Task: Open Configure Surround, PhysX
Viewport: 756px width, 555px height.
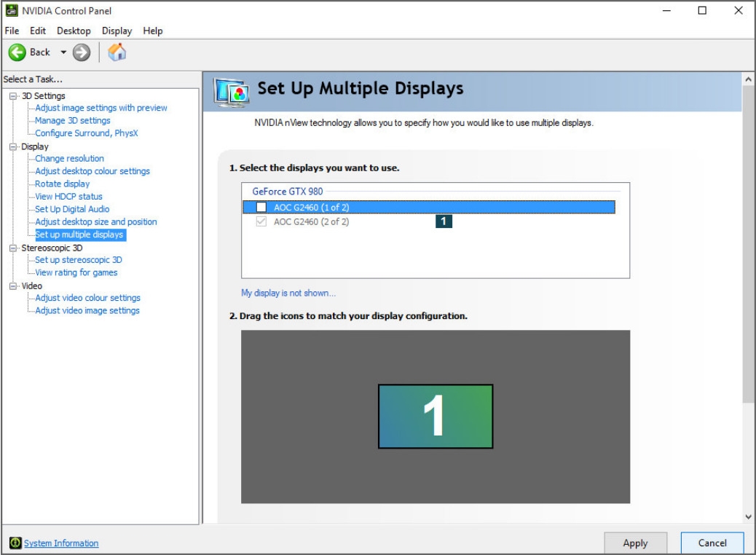Action: [86, 133]
